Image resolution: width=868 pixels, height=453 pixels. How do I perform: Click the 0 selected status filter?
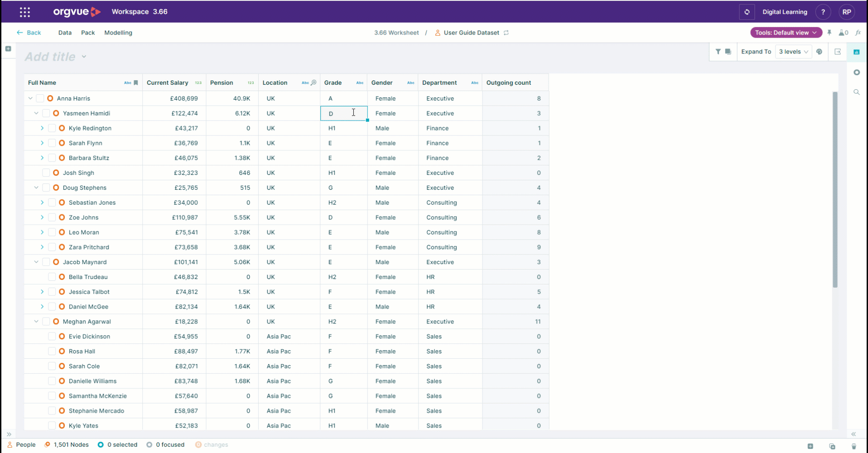(x=117, y=445)
